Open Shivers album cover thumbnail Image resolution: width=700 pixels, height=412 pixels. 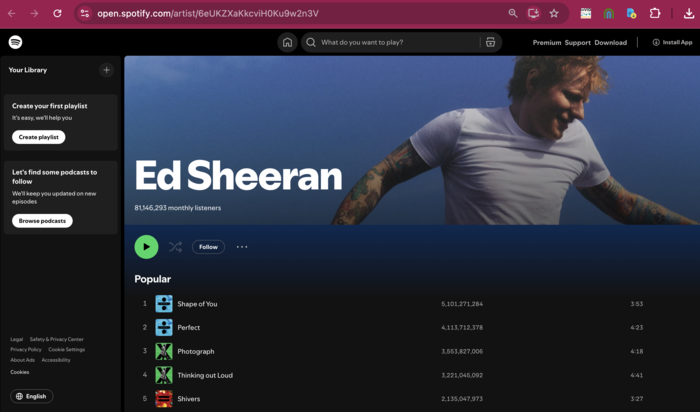164,399
